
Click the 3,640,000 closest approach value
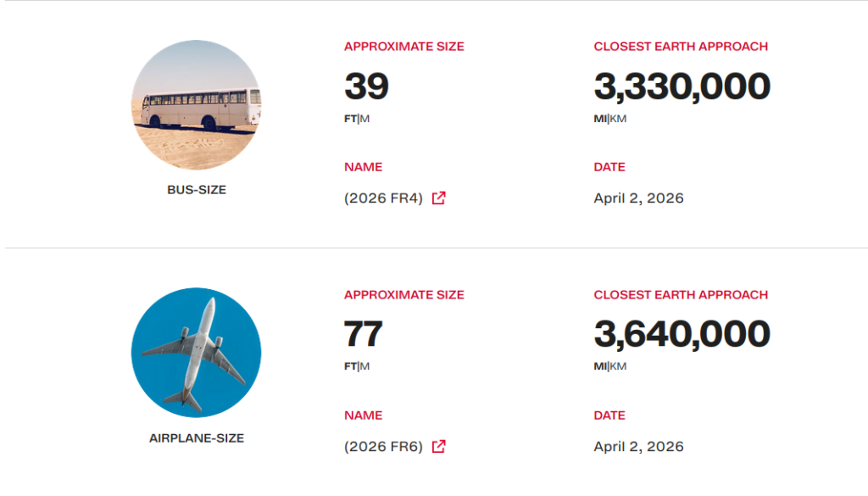(x=682, y=335)
